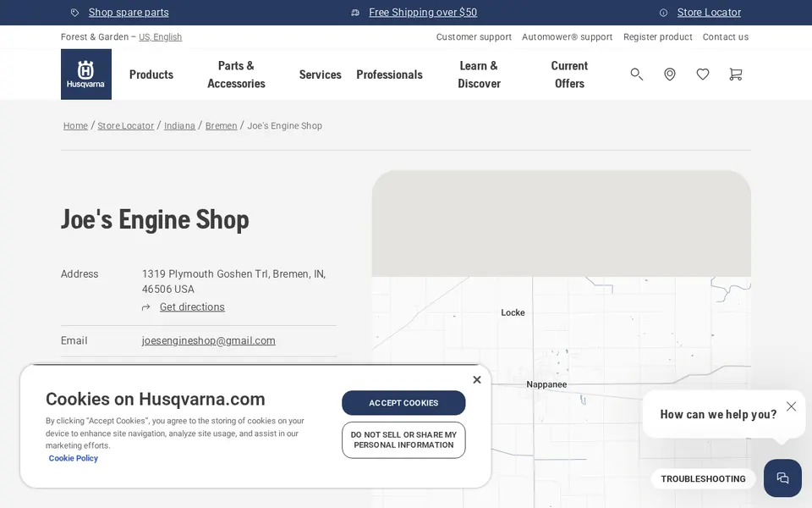Screen dimensions: 812x508
Task: Click the Free Shipping over $50 link
Action: pos(423,13)
